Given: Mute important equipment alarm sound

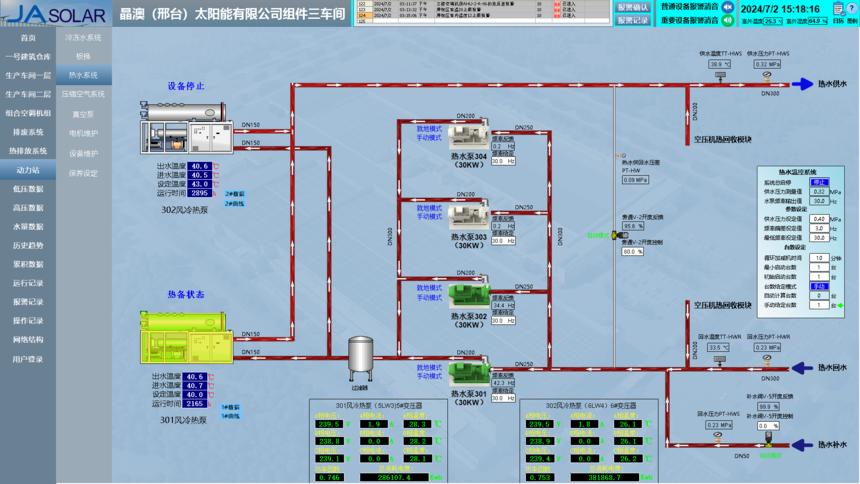Looking at the screenshot, I should tap(727, 20).
